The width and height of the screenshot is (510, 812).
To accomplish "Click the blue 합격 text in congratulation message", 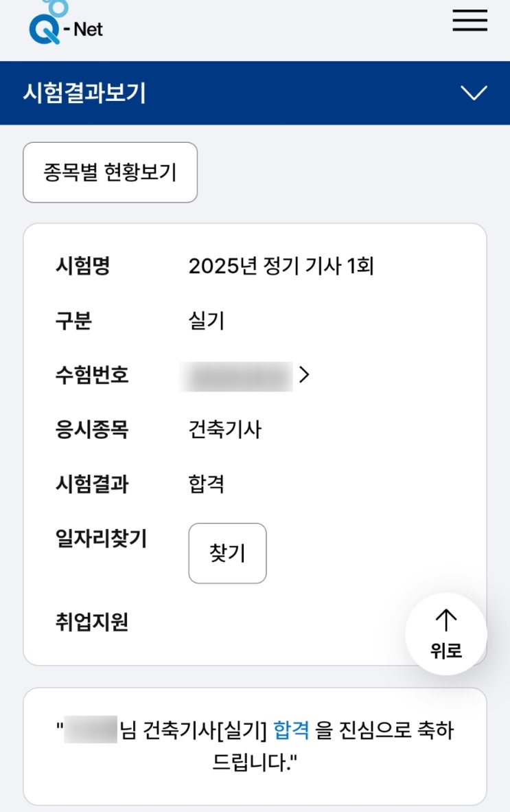I will 291,730.
